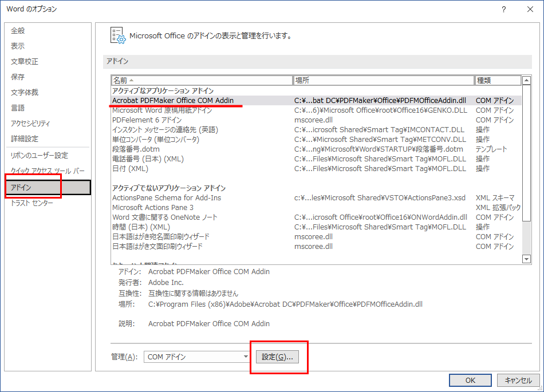This screenshot has width=544, height=392.
Task: Select Acrobat PDFMaker Office COM Addin row
Action: click(316, 101)
